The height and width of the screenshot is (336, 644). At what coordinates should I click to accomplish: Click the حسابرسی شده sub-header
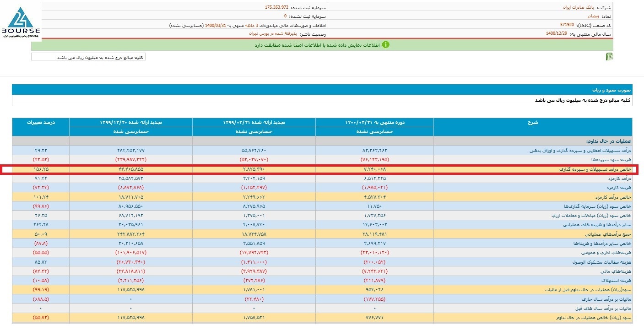pyautogui.click(x=131, y=131)
